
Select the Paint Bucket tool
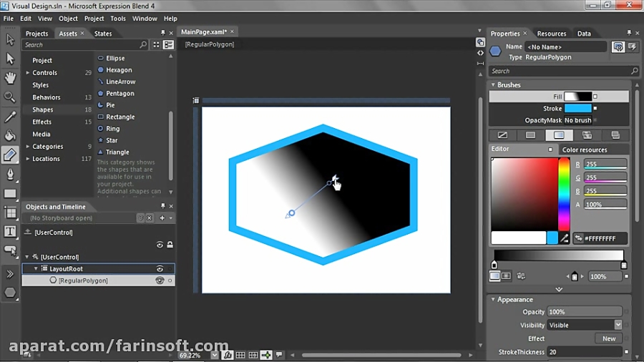pyautogui.click(x=10, y=135)
